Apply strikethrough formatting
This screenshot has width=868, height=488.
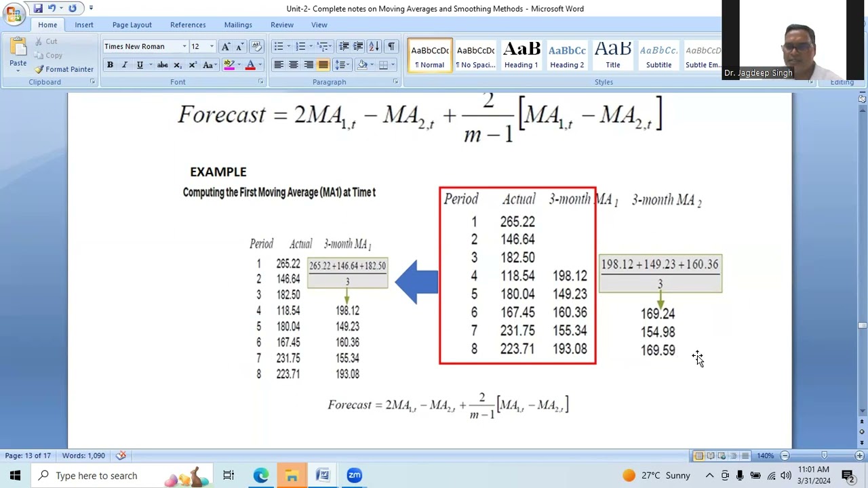coord(163,65)
